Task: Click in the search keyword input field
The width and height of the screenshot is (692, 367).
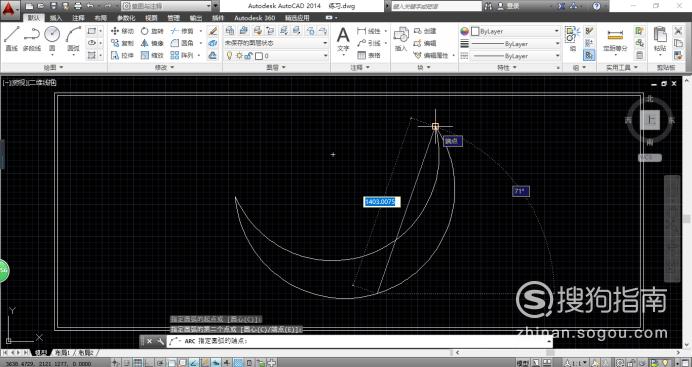Action: pos(436,6)
